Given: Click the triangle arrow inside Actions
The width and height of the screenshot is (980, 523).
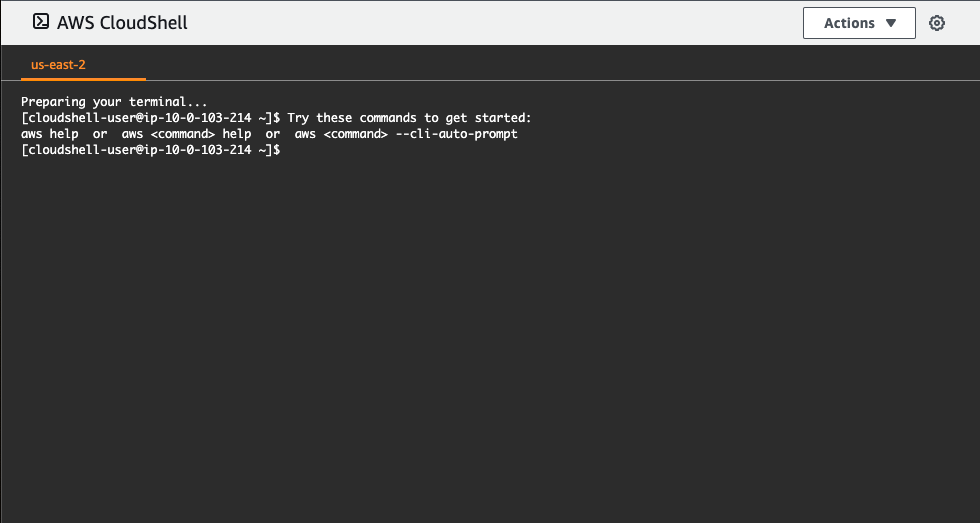Looking at the screenshot, I should click(x=891, y=23).
